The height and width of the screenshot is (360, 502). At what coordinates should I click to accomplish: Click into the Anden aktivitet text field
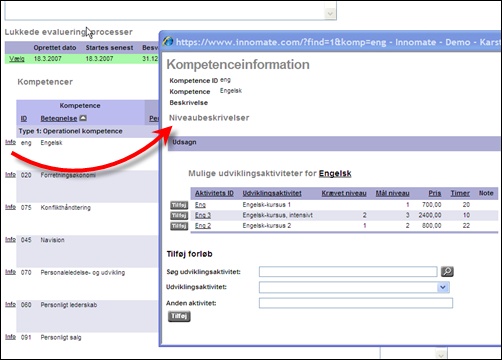(x=356, y=303)
